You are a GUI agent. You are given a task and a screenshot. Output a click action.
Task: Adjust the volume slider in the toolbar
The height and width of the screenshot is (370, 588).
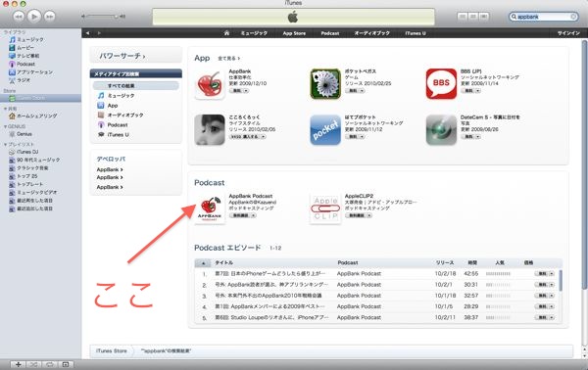pos(103,17)
